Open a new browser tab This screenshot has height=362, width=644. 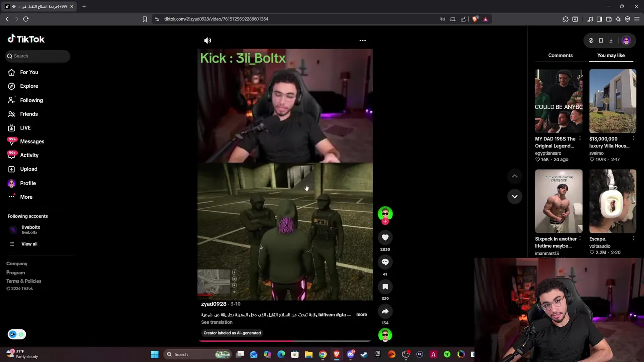[84, 7]
